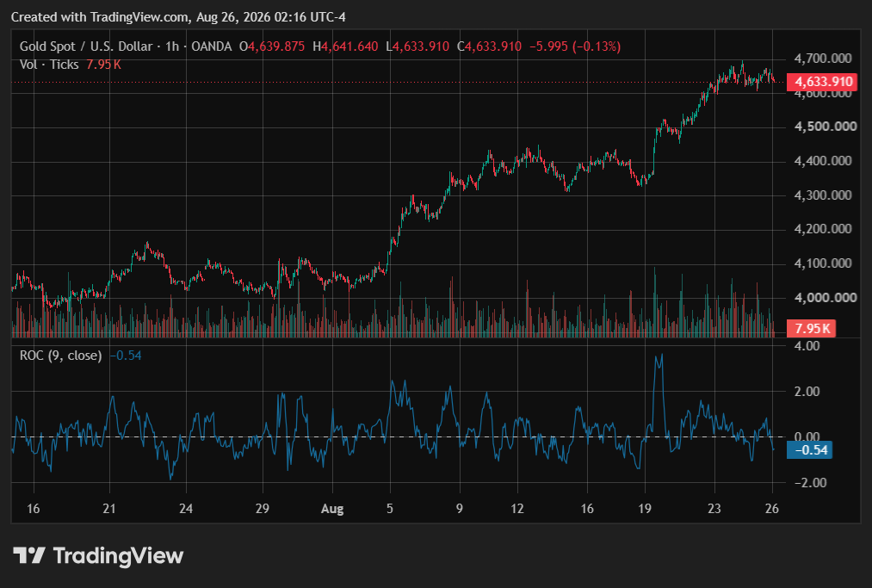Screen dimensions: 872x588
Task: Click the 4,700.000 price scale level
Action: coord(823,59)
